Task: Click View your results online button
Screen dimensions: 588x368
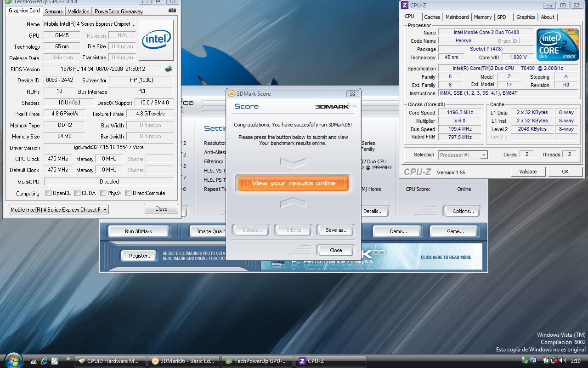Action: (293, 183)
